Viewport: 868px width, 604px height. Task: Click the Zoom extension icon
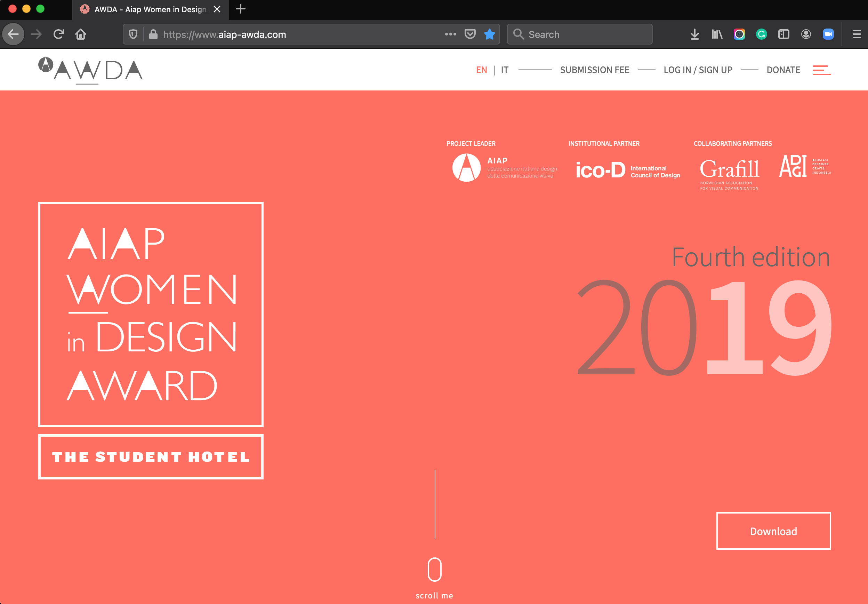(828, 34)
